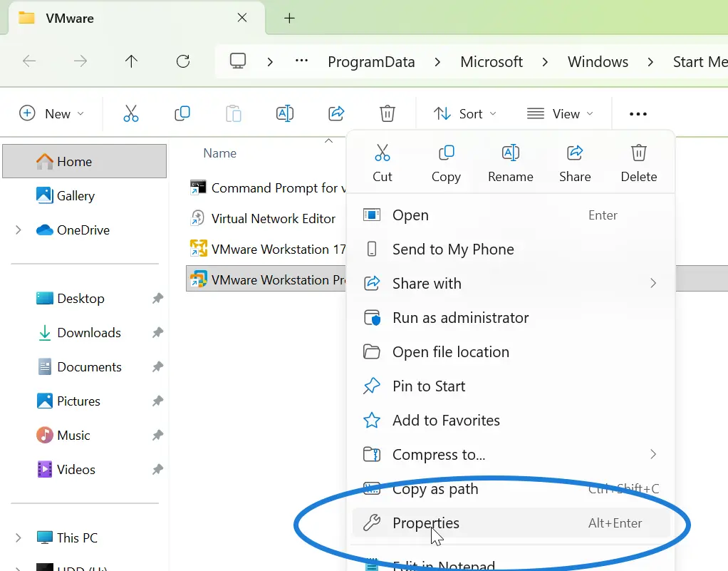
Task: Open the New item dropdown
Action: coord(52,113)
